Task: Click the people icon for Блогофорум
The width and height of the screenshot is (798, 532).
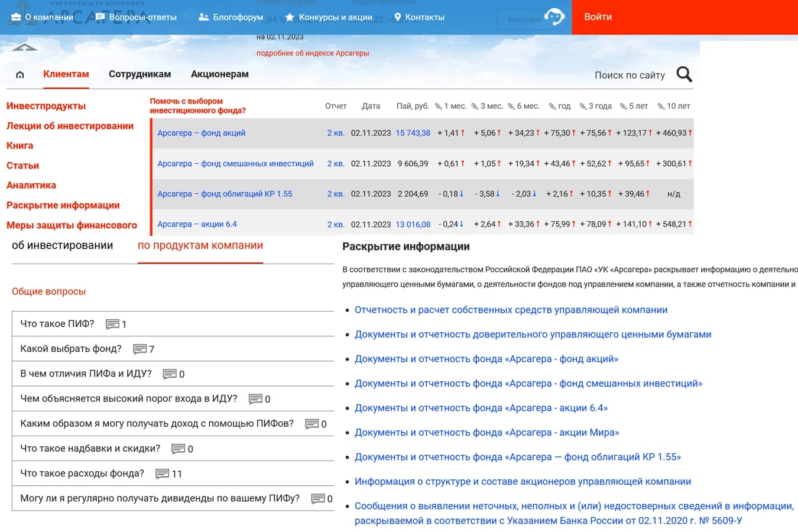Action: (203, 17)
